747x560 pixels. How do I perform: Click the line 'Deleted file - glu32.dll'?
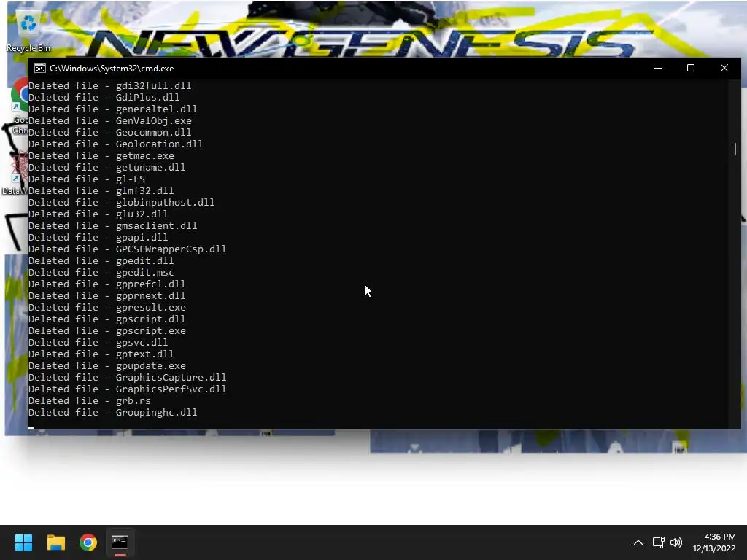point(98,214)
